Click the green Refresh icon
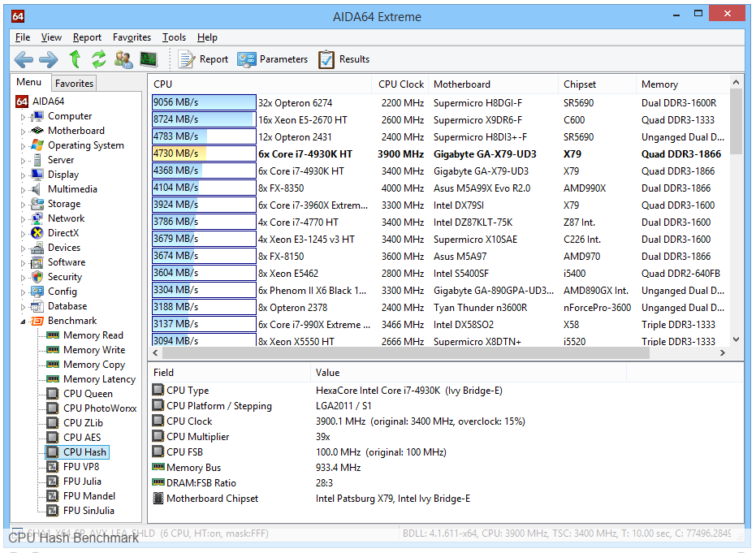Viewport: 756px width, 553px height. 99,59
